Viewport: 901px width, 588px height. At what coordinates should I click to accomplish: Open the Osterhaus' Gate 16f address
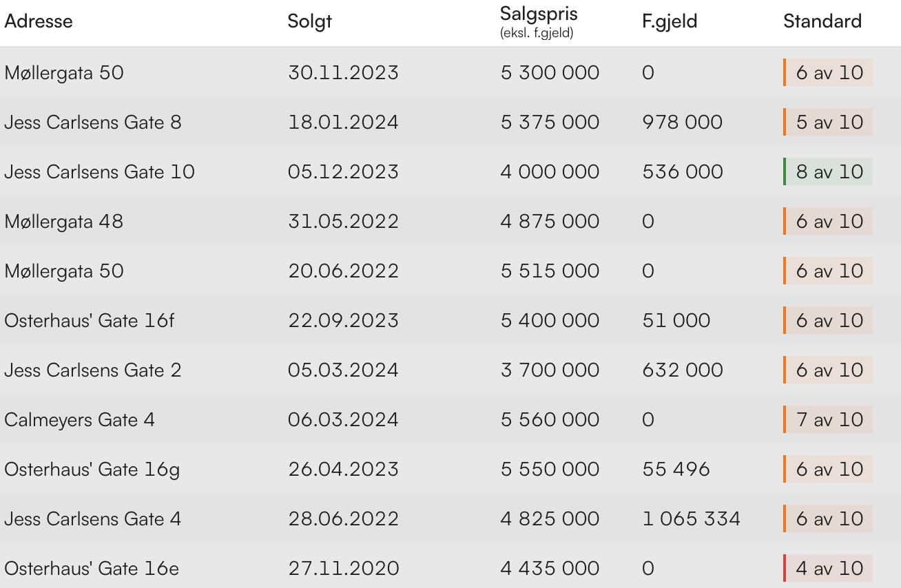[x=90, y=321]
